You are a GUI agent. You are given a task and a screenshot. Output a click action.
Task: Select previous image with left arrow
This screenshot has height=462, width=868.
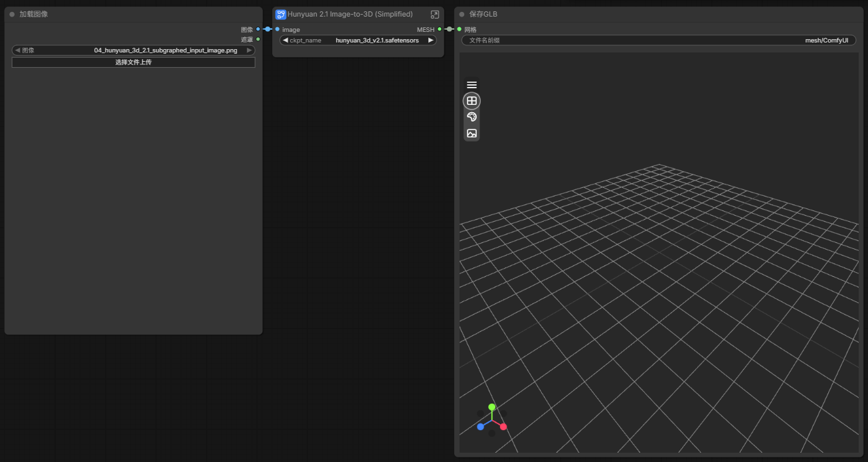point(17,50)
